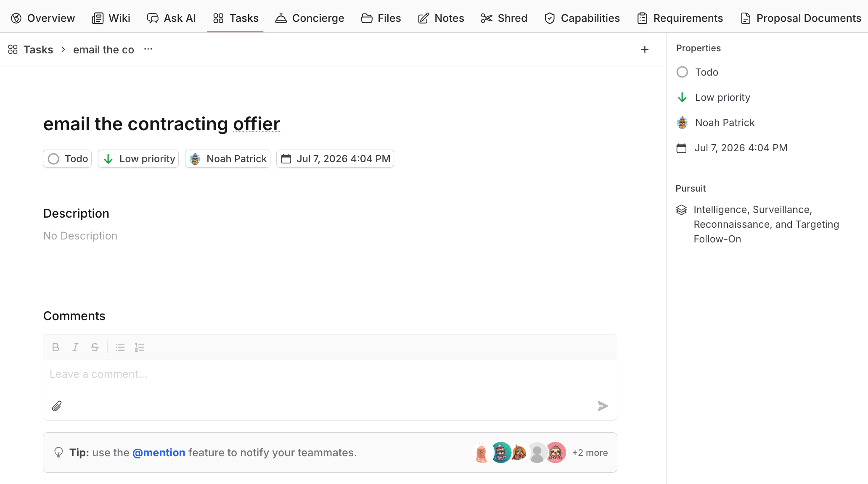The image size is (868, 484).
Task: Open the Todo status chip under the title
Action: click(x=67, y=159)
